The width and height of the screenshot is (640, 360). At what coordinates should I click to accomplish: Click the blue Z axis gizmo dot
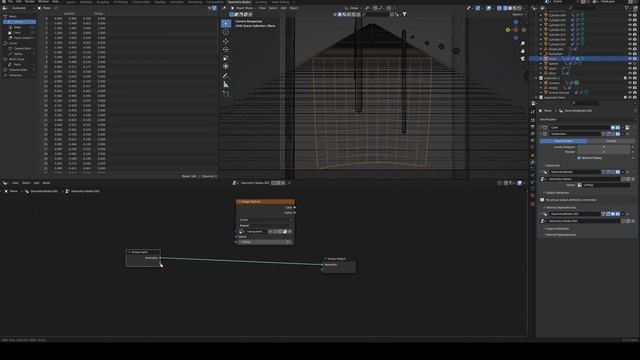tap(516, 22)
